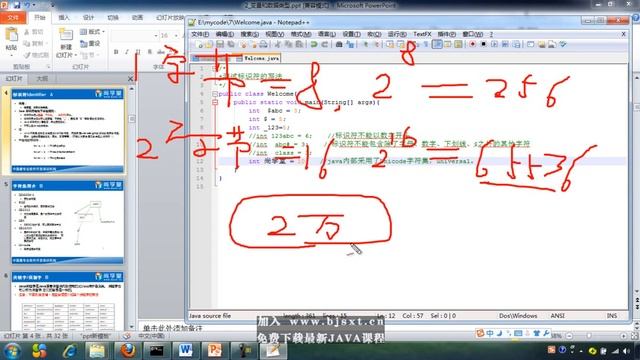
Task: Click the Save recorded macro icon
Action: [x=516, y=44]
